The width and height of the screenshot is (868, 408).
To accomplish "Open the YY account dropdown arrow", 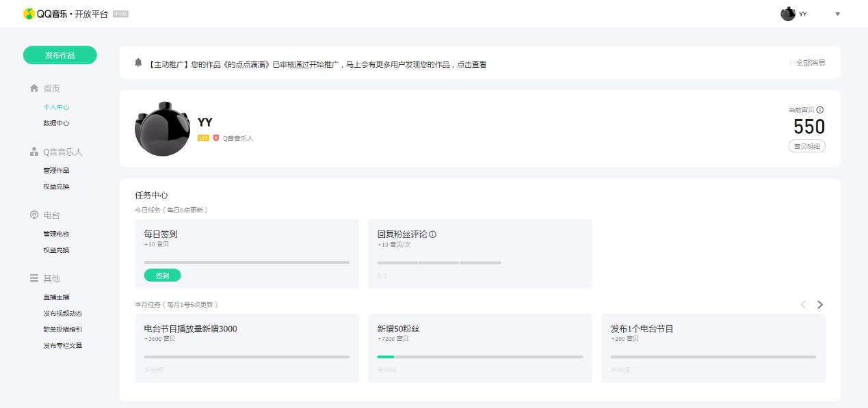I will 837,14.
